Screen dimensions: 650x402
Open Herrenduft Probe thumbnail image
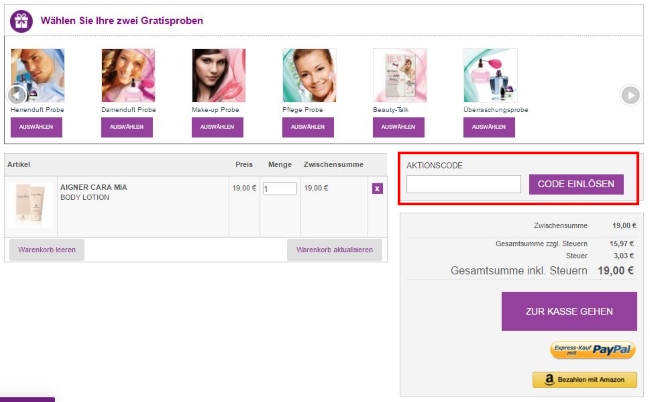(38, 75)
